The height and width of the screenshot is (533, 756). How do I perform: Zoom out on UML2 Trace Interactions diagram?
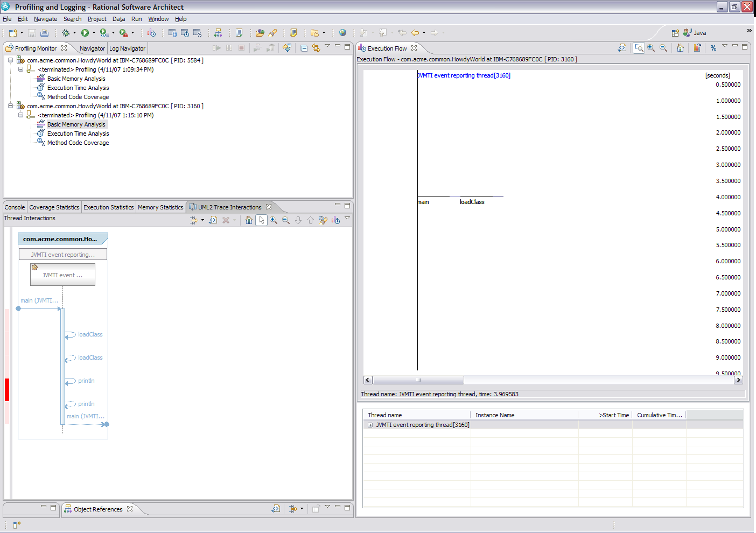point(286,220)
